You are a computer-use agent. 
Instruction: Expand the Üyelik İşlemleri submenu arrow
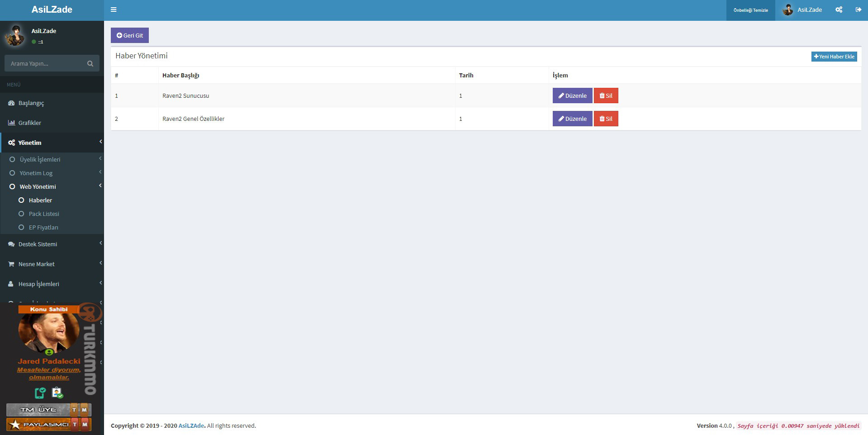(x=100, y=158)
